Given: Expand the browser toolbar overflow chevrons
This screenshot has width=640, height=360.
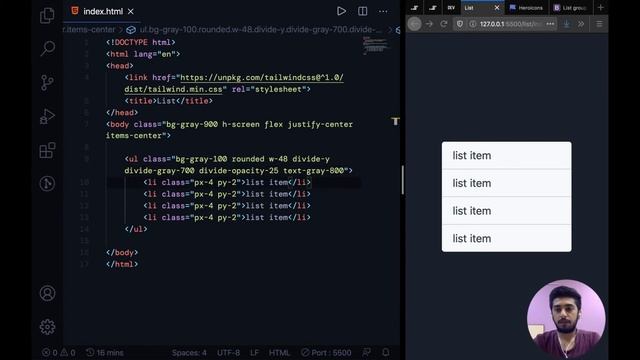Looking at the screenshot, I should coord(581,24).
